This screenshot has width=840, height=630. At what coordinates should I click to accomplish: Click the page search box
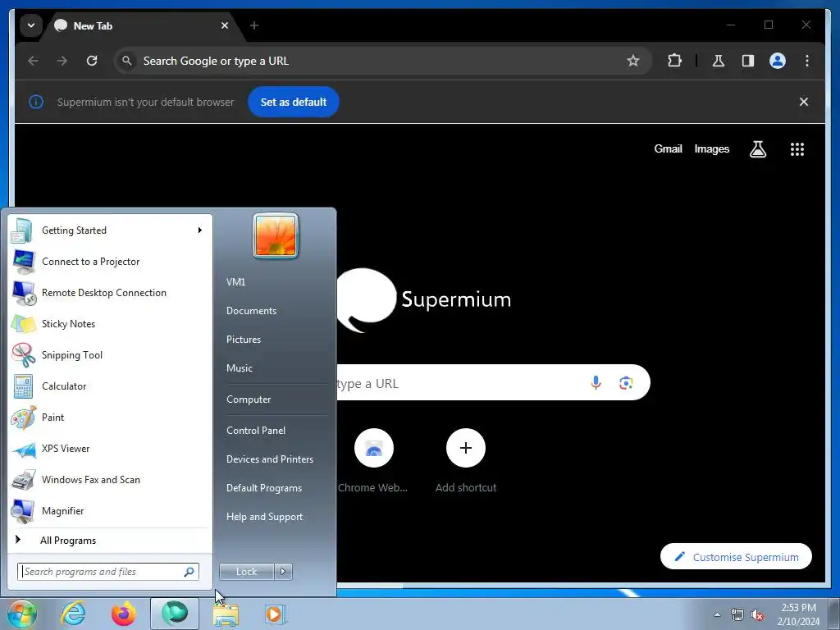pos(493,382)
